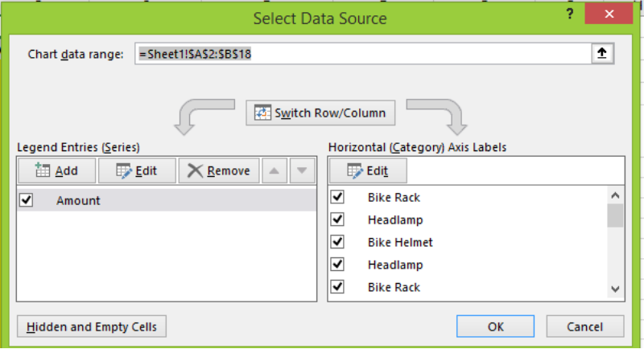
Task: Toggle checkbox for first Headlamp label
Action: pos(337,220)
